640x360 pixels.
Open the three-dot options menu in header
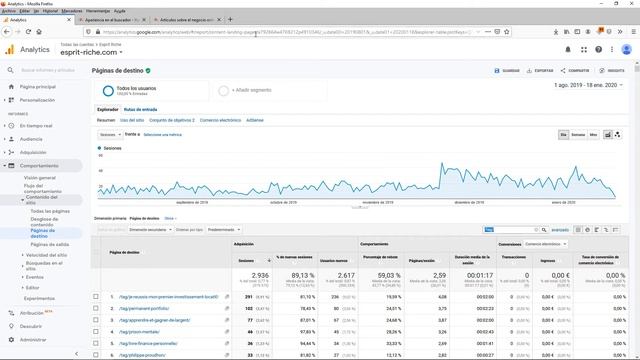point(612,49)
